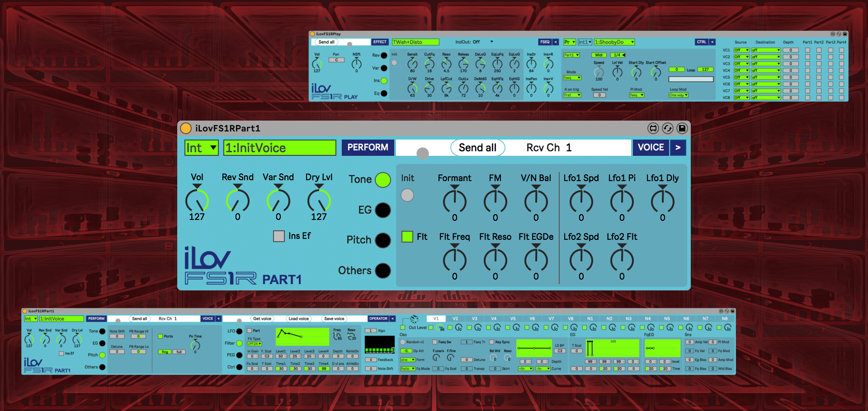This screenshot has width=868, height=411.
Task: Click the save disk icon in Part1 title bar
Action: (682, 128)
